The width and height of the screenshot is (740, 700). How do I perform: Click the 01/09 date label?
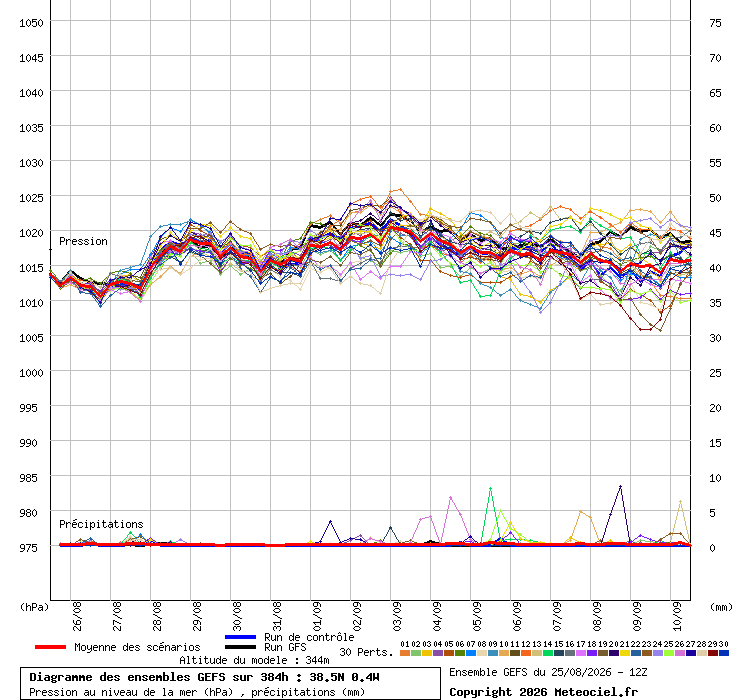pos(317,616)
